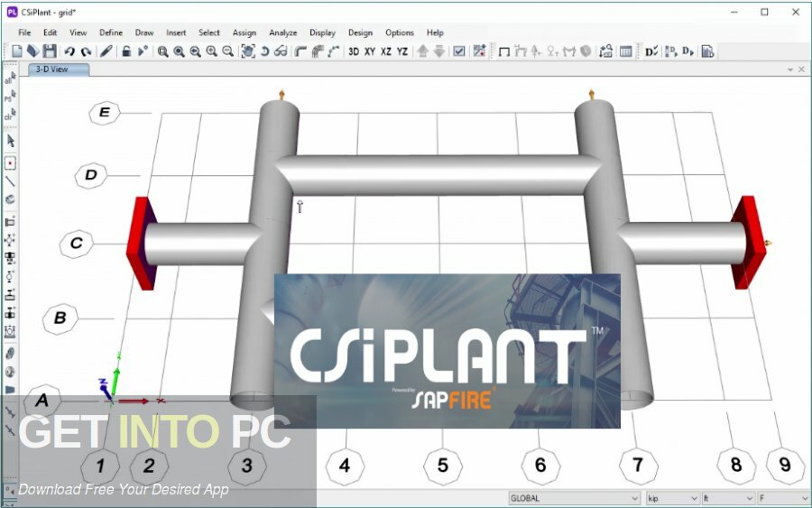Open the Define menu
Image resolution: width=812 pixels, height=508 pixels.
pos(111,32)
